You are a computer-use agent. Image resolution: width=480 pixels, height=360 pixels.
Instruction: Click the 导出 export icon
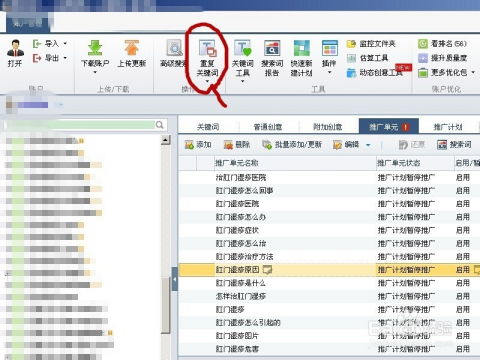coord(37,58)
